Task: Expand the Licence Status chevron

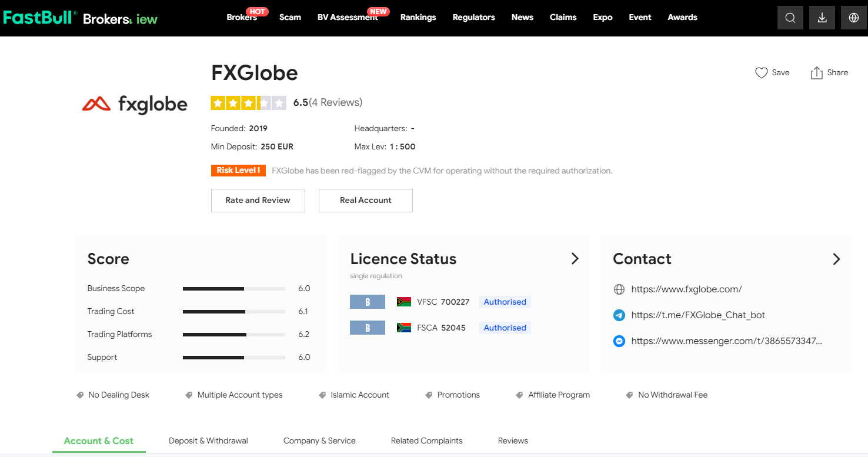Action: click(575, 259)
